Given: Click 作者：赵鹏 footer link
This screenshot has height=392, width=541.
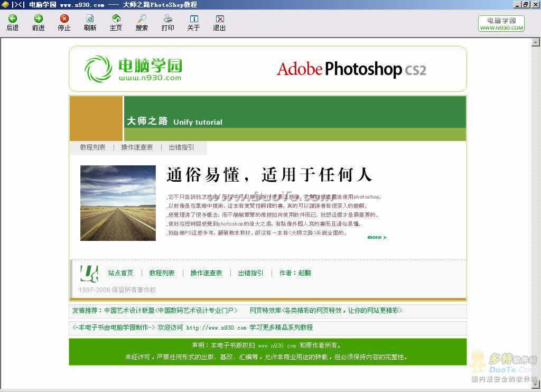Looking at the screenshot, I should (295, 273).
